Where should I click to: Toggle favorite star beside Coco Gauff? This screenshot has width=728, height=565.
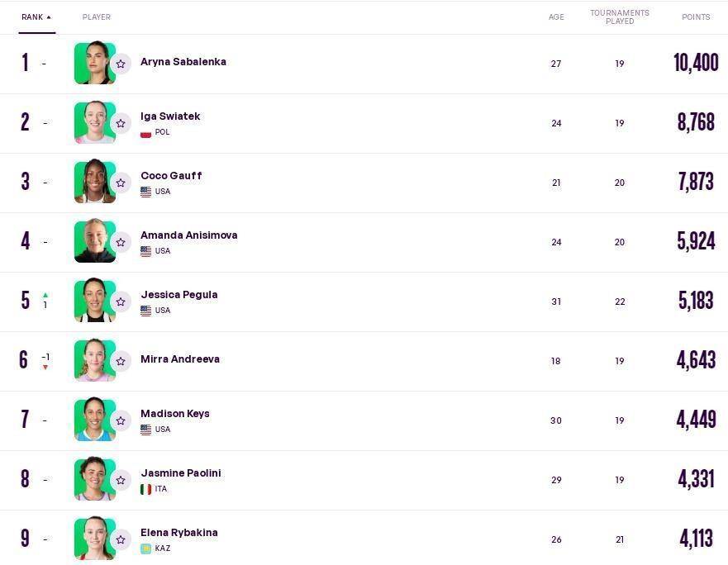121,183
